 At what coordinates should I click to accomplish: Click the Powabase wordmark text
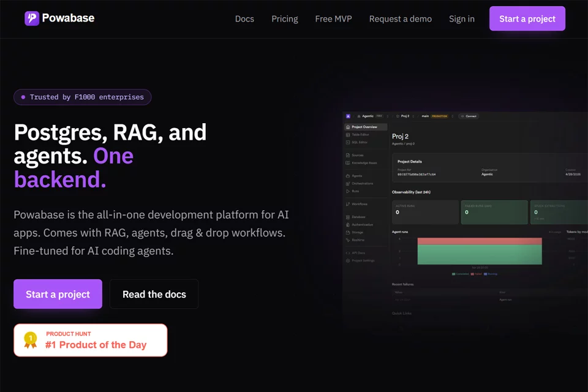[x=68, y=18]
